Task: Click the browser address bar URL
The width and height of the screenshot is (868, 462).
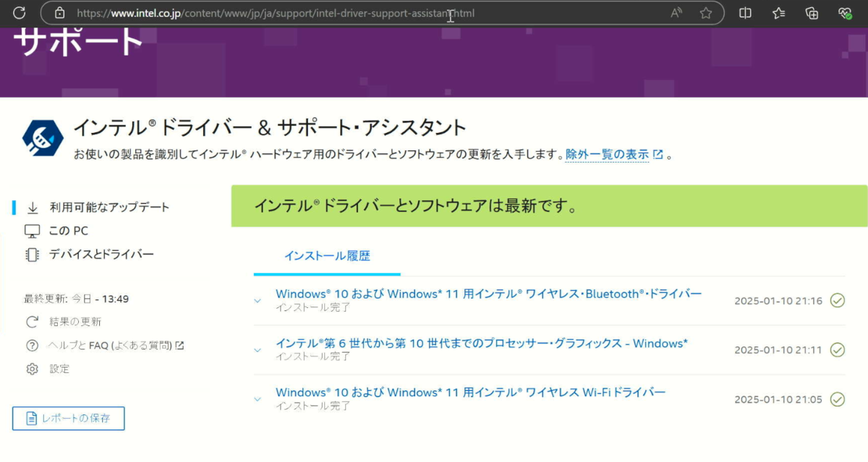Action: 276,13
